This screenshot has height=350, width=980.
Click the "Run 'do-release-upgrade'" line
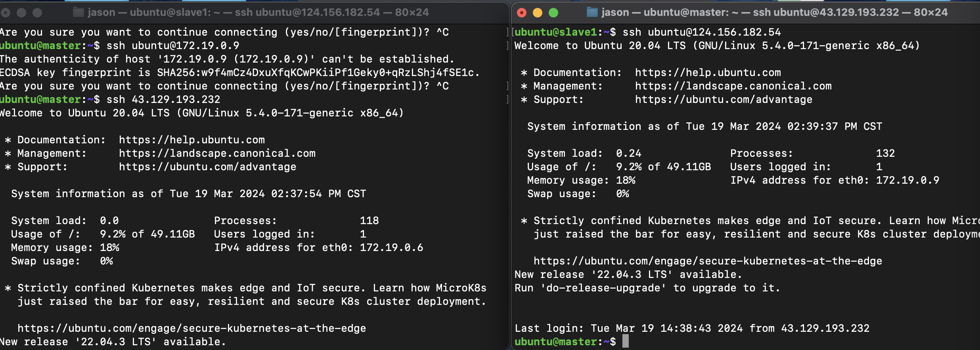click(x=647, y=288)
